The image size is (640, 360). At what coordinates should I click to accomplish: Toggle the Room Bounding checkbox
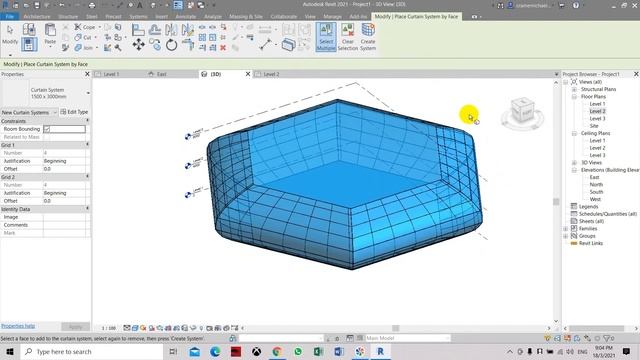coord(47,129)
